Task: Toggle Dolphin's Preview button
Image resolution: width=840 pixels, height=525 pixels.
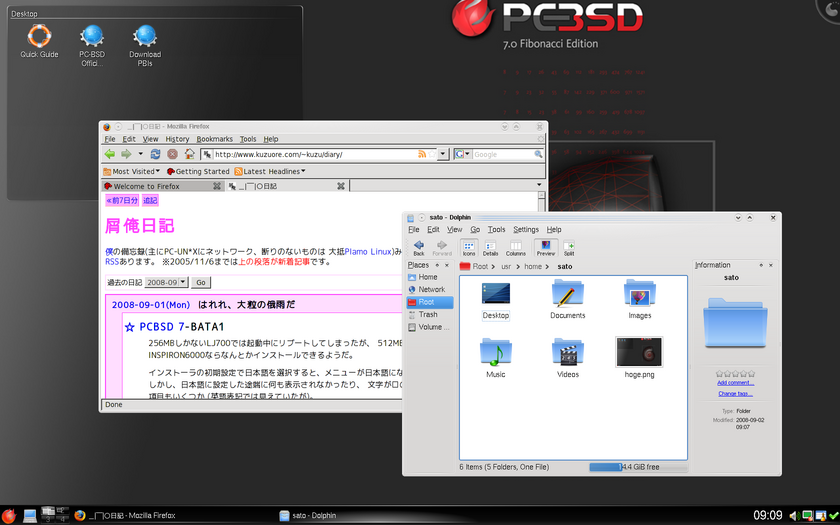Action: click(546, 248)
